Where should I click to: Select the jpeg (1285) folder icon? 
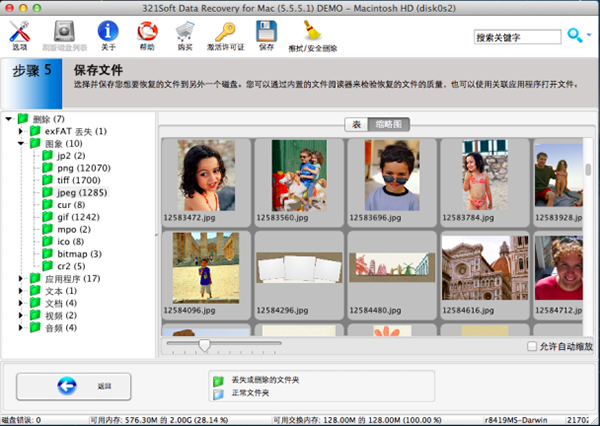pyautogui.click(x=47, y=192)
